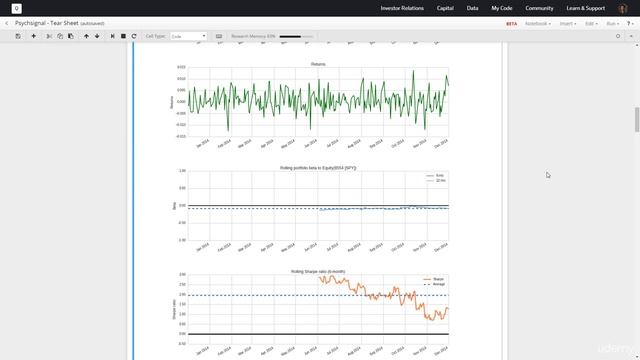The height and width of the screenshot is (360, 640).
Task: Run the cell and step to next
Action: tap(113, 36)
